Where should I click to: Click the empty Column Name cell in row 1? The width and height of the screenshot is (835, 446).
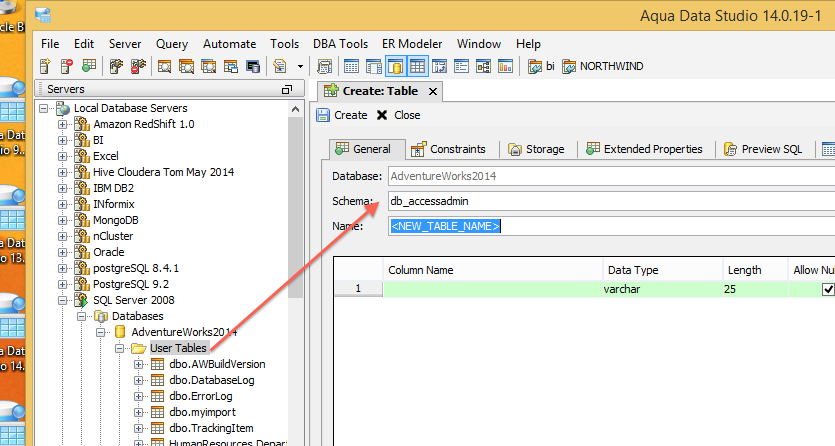pyautogui.click(x=493, y=289)
